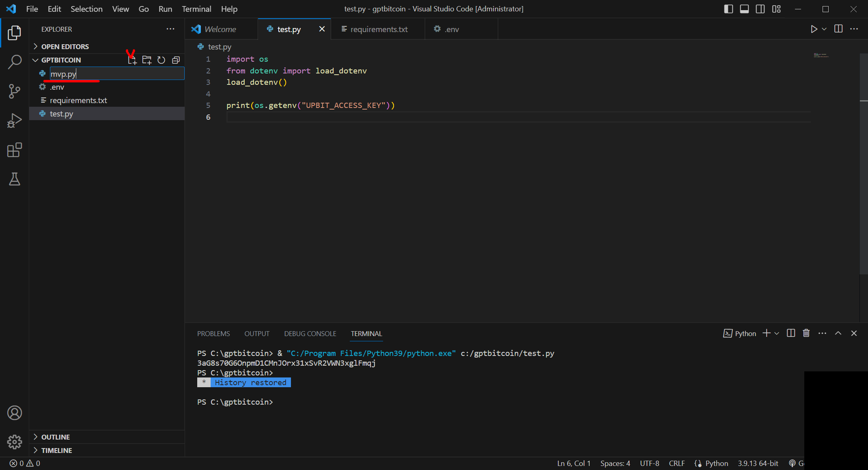Expand the OPEN EDITORS section
The image size is (868, 470).
(x=65, y=47)
